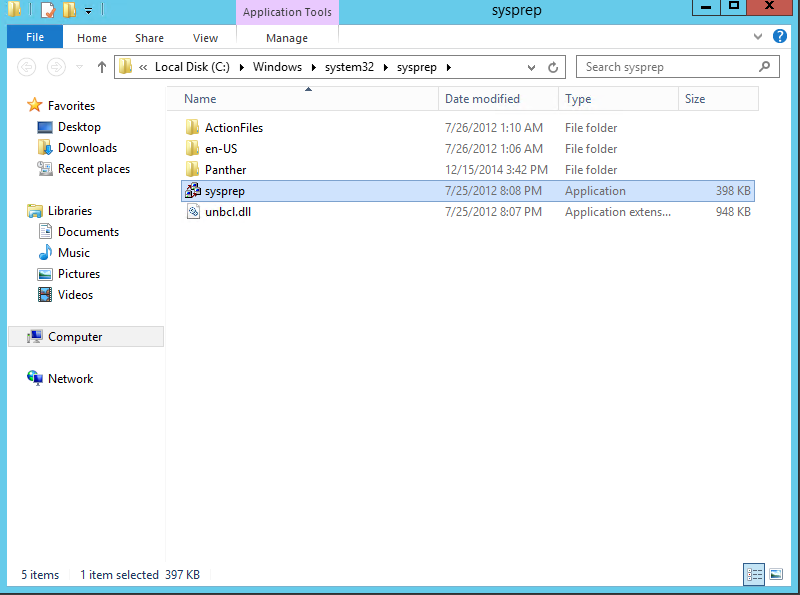Click the Panther folder name
This screenshot has height=595, width=800.
[226, 169]
